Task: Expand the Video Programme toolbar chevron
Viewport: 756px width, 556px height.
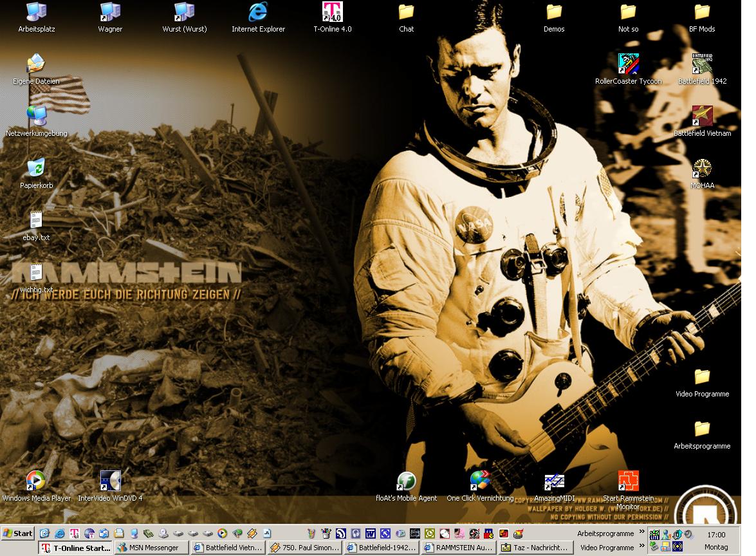Action: 641,546
